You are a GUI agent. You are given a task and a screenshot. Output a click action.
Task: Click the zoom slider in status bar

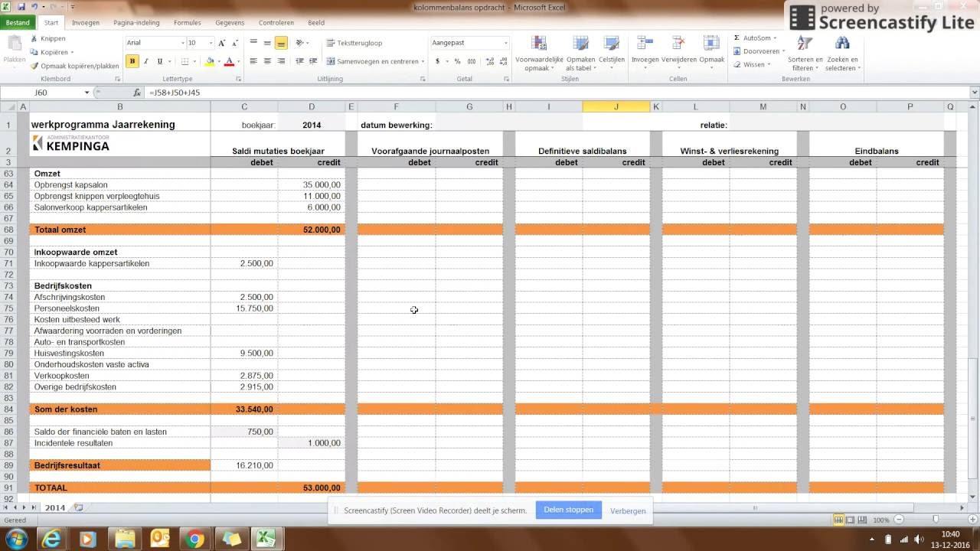coord(936,520)
